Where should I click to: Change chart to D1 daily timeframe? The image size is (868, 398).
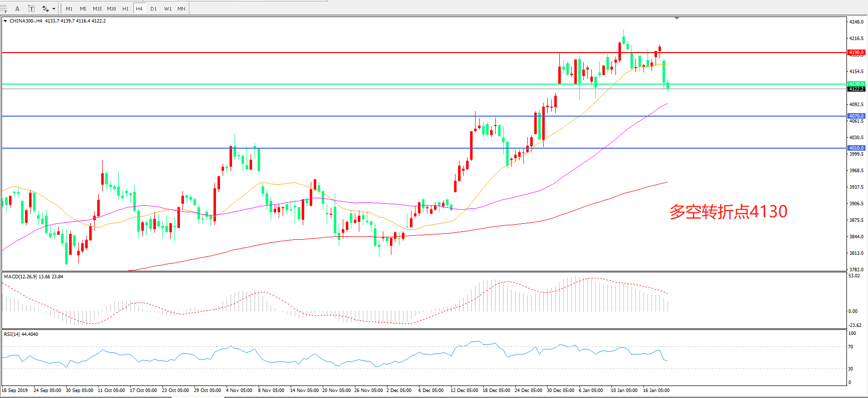click(x=153, y=9)
